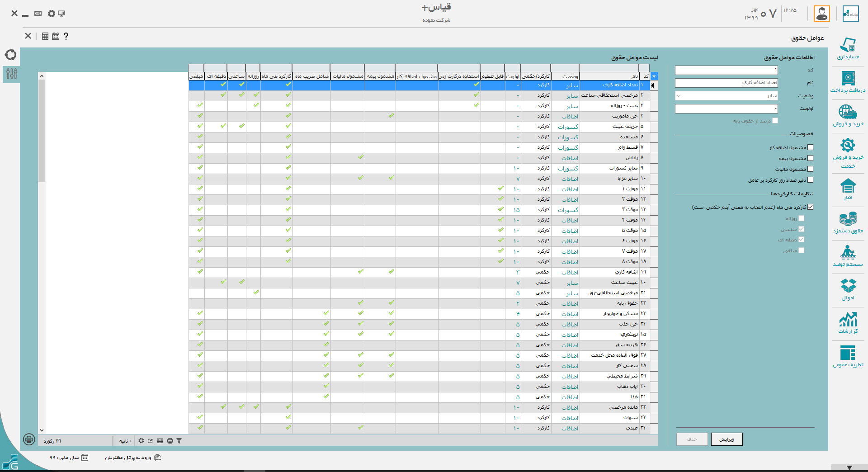Click the filter funnel icon in grid footer
Image resolution: width=868 pixels, height=472 pixels.
click(179, 441)
